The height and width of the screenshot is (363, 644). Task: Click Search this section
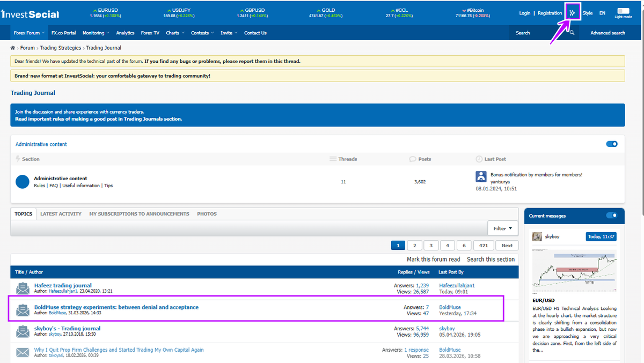pos(491,259)
